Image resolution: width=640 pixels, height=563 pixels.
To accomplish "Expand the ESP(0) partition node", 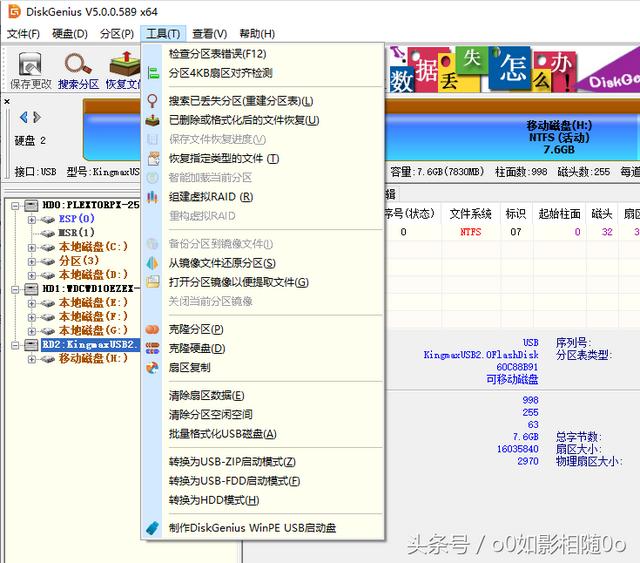I will [x=31, y=220].
